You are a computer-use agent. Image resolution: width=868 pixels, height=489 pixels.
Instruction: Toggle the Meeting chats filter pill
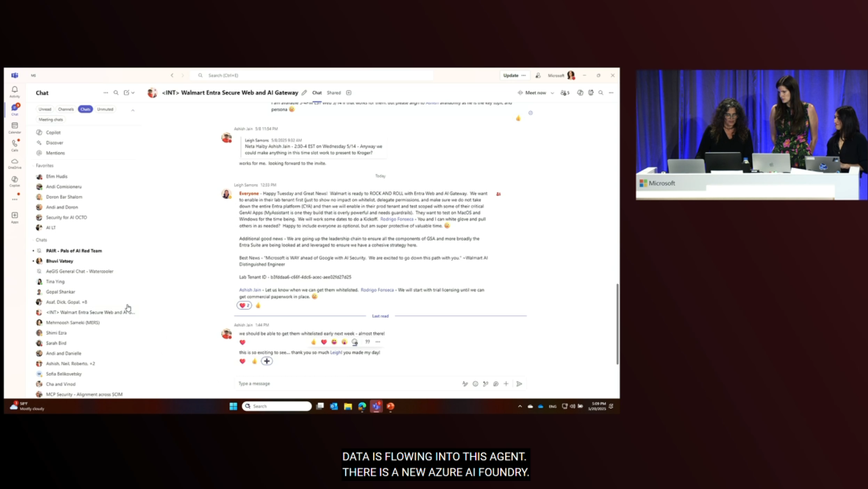pos(51,120)
